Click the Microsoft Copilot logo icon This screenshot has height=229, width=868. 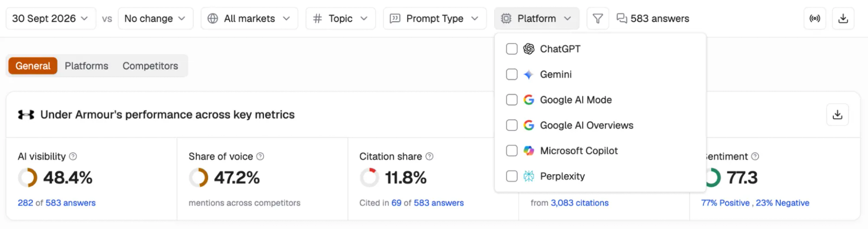[528, 151]
